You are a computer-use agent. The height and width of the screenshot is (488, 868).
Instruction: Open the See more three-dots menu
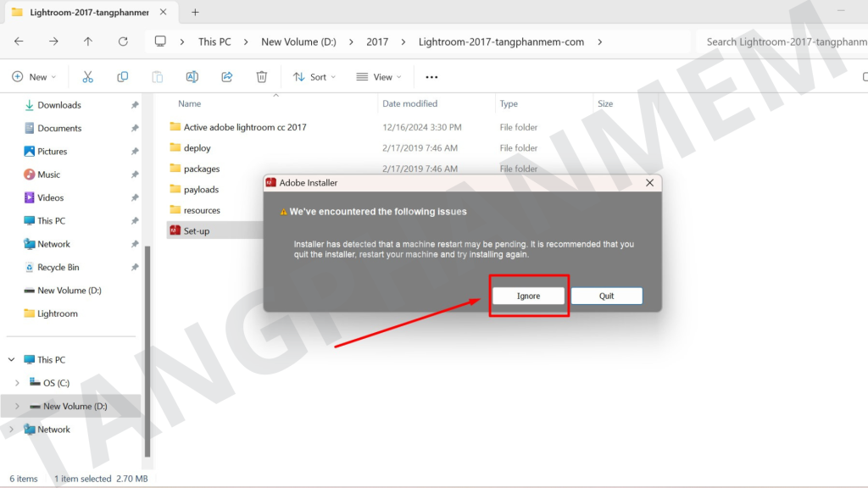pyautogui.click(x=431, y=77)
